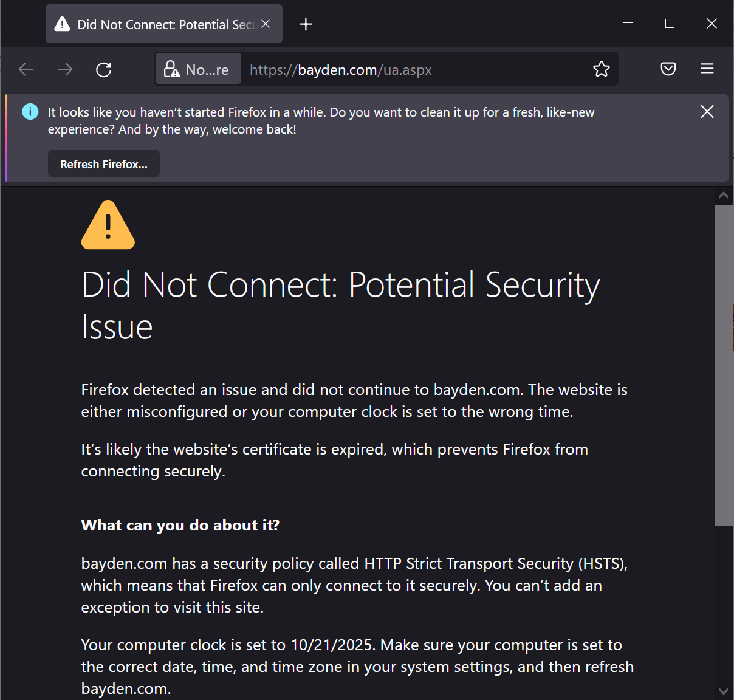Screen dimensions: 734x700
Task: Go forward with the forward arrow
Action: 65,69
